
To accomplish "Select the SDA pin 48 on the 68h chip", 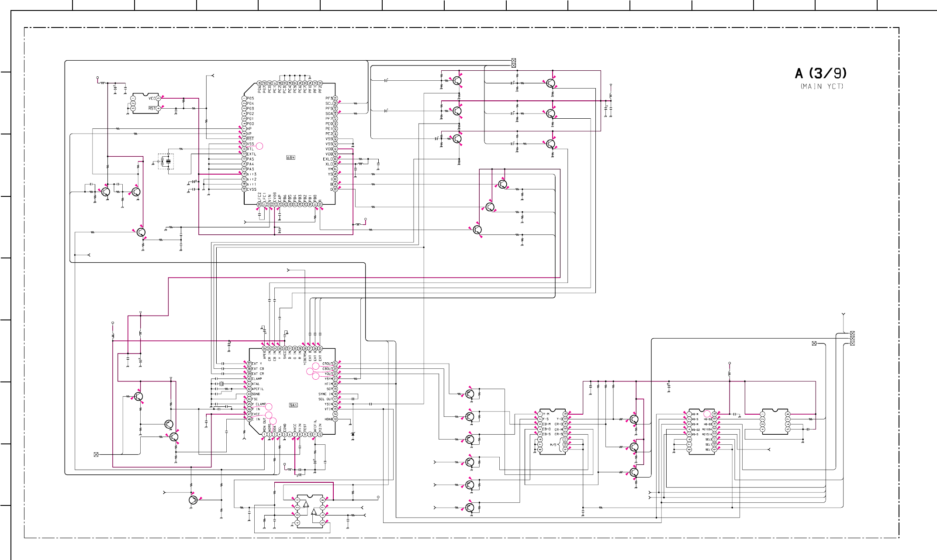I will [335, 113].
